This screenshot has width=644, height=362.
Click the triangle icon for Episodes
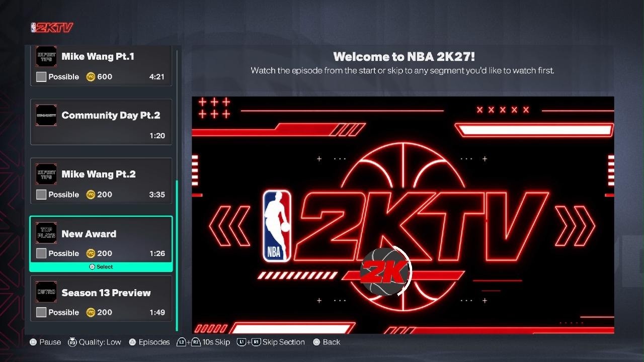tap(132, 342)
